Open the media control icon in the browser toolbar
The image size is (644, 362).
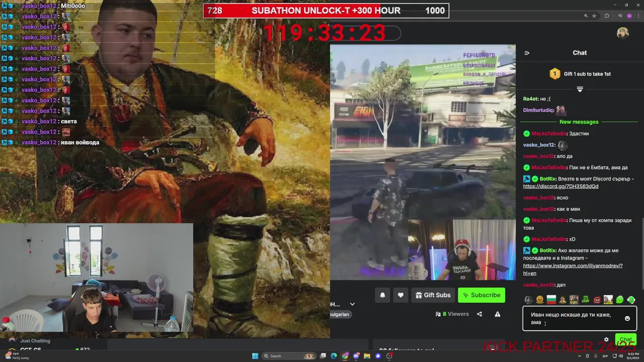(x=620, y=16)
